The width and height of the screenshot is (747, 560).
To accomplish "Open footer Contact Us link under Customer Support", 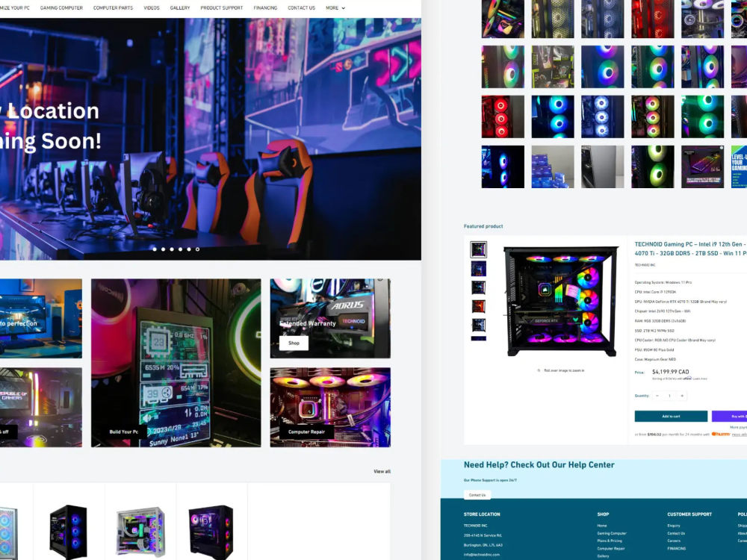I will [x=676, y=533].
